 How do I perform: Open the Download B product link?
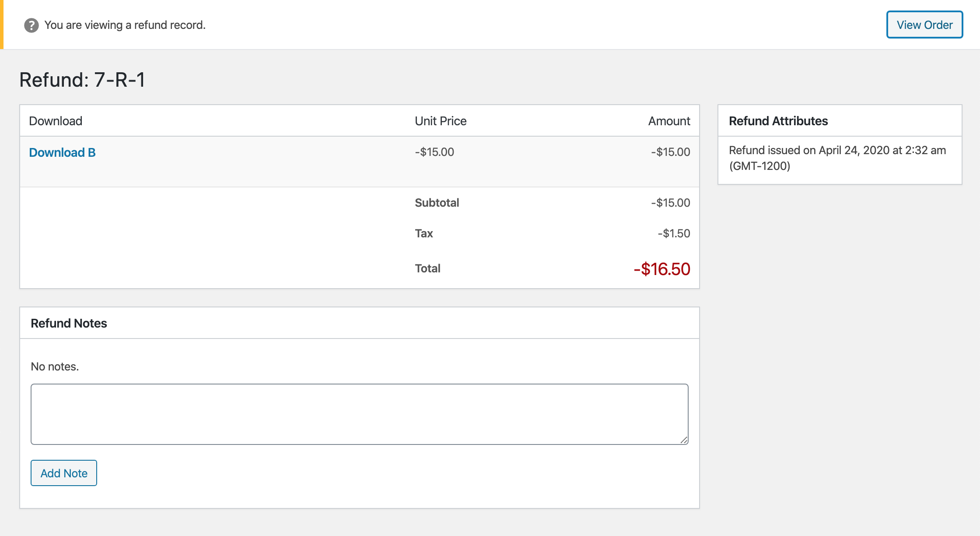[x=62, y=152]
